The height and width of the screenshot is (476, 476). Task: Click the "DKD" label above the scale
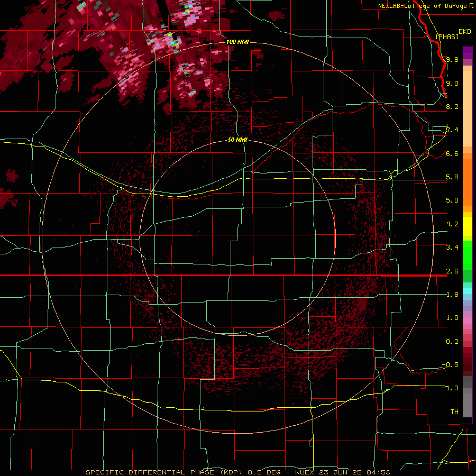point(465,32)
